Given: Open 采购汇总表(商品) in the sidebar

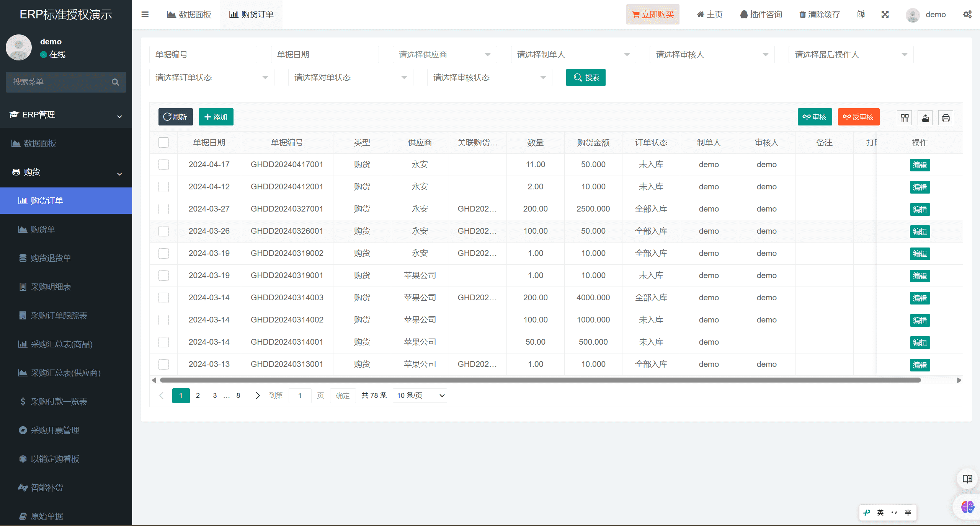Looking at the screenshot, I should click(x=66, y=344).
